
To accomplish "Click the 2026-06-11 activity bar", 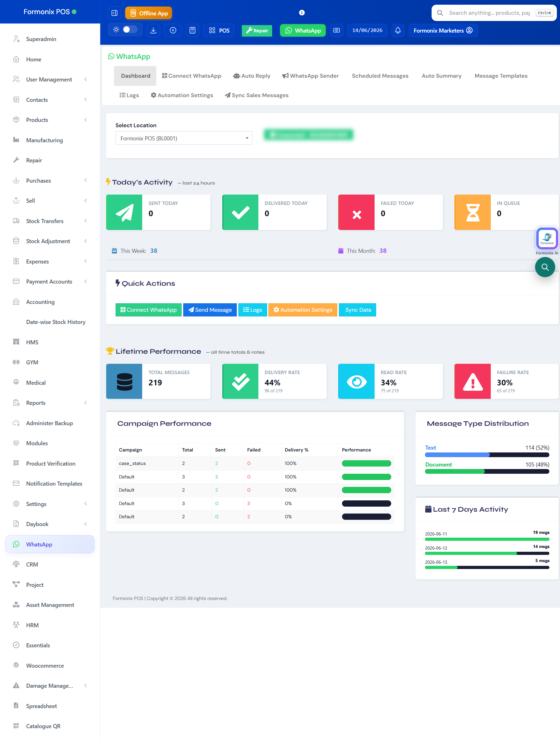I will (x=487, y=539).
